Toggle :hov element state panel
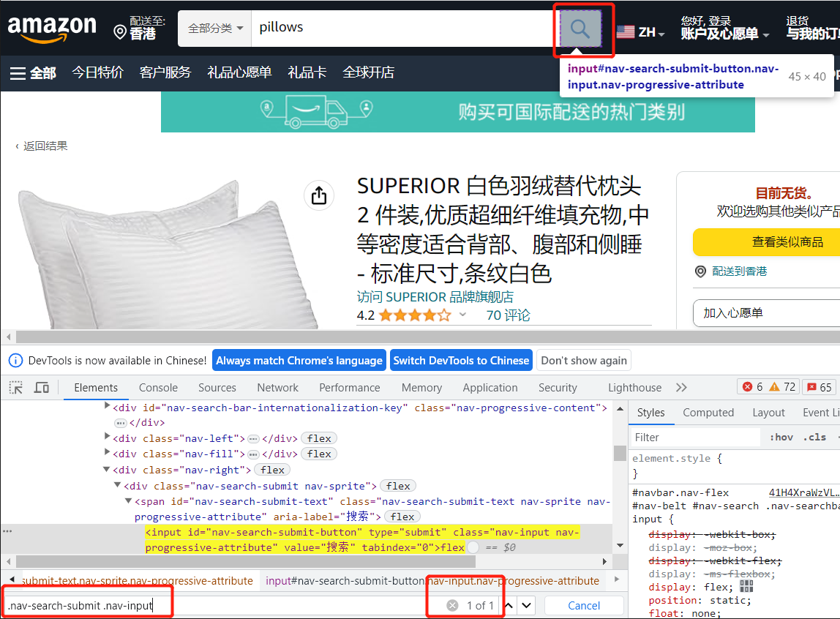Image resolution: width=840 pixels, height=619 pixels. point(781,438)
